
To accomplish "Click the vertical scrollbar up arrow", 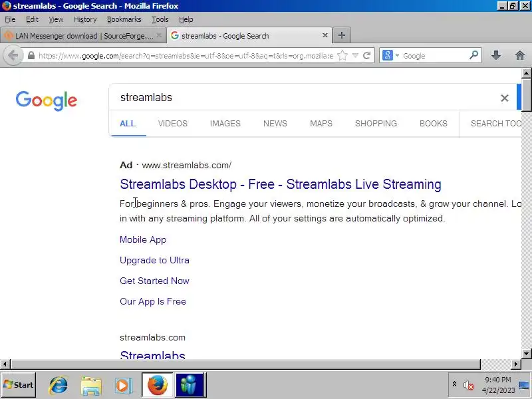I will [x=526, y=73].
